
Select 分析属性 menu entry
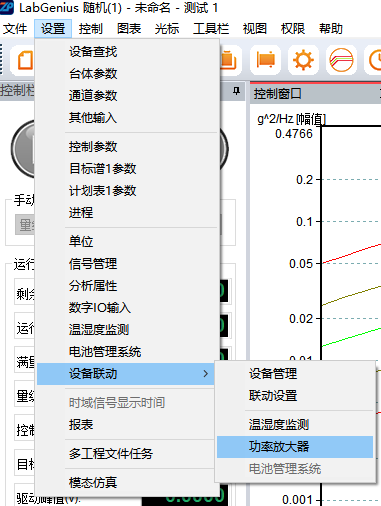click(127, 286)
